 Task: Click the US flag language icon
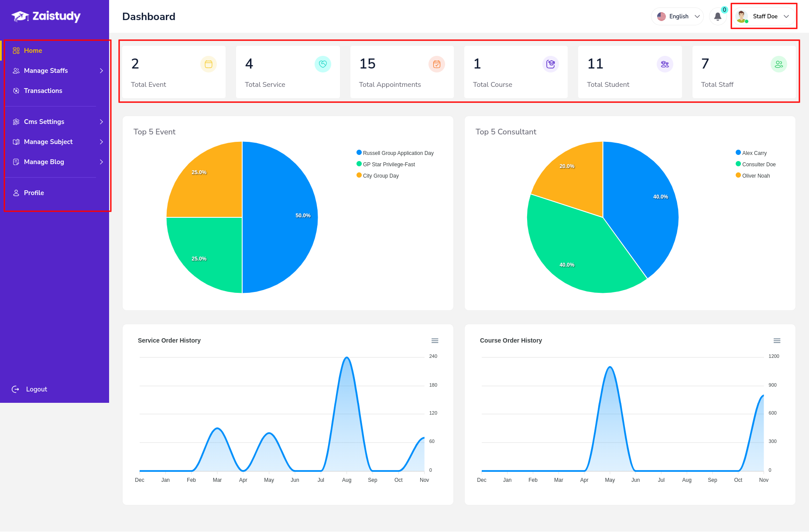click(662, 17)
